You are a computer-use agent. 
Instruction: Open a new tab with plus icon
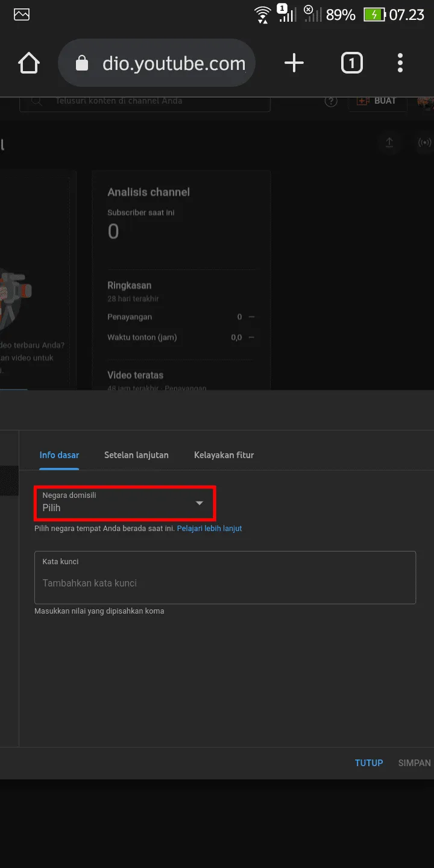coord(294,63)
